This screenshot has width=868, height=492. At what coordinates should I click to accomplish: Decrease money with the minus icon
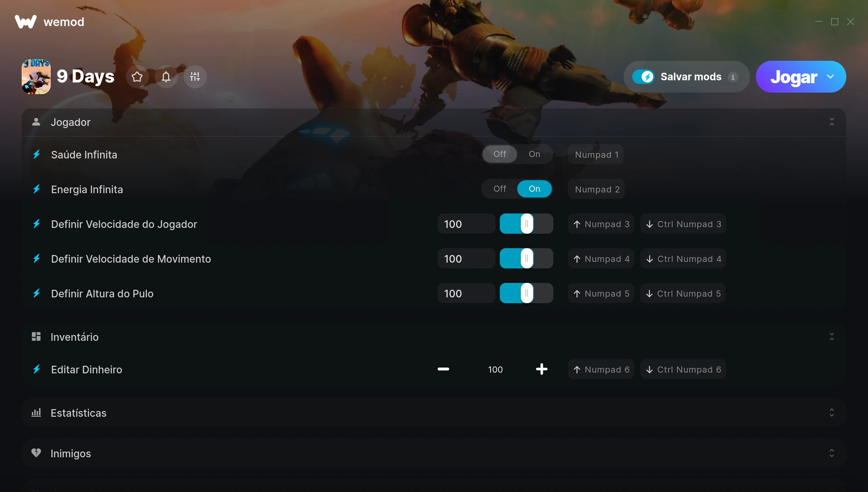click(x=443, y=369)
